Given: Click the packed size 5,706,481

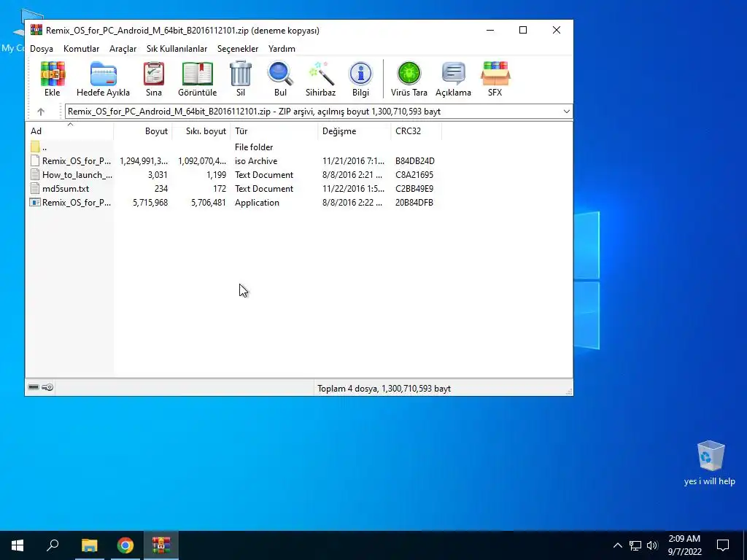Looking at the screenshot, I should [x=209, y=203].
